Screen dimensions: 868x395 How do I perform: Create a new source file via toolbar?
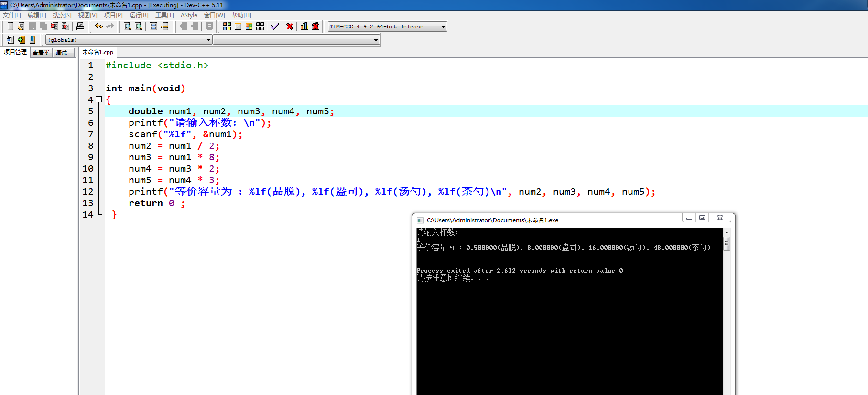(10, 26)
